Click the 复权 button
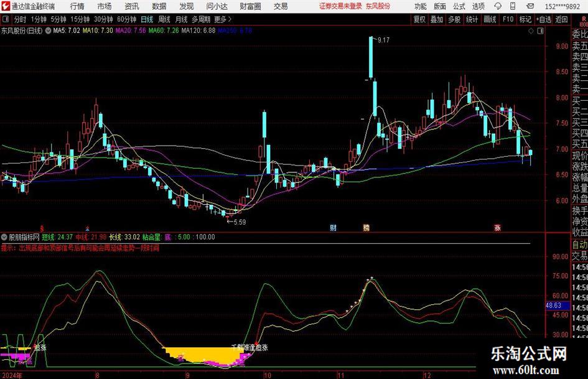Screen dimensions: 588x379 tap(419, 19)
